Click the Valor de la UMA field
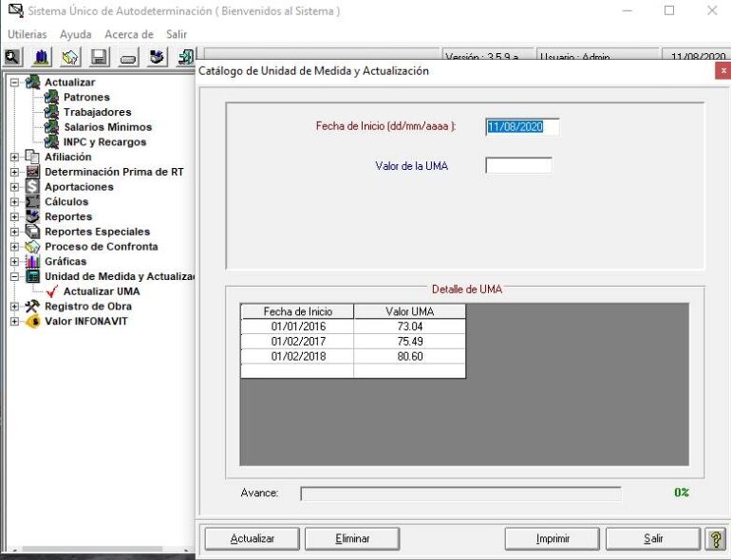 (x=519, y=165)
